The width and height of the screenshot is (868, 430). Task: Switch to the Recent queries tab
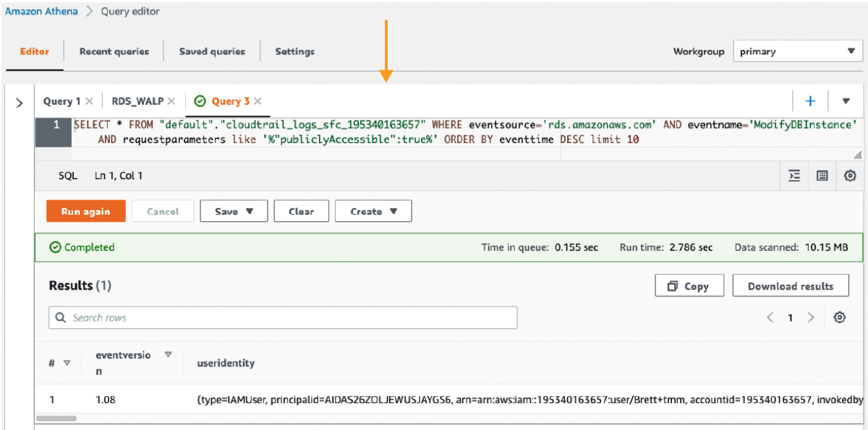(x=114, y=51)
